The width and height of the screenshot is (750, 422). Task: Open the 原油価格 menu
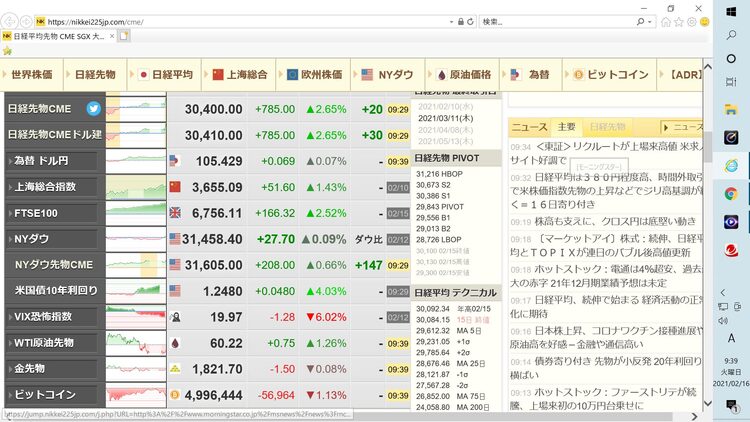(463, 75)
